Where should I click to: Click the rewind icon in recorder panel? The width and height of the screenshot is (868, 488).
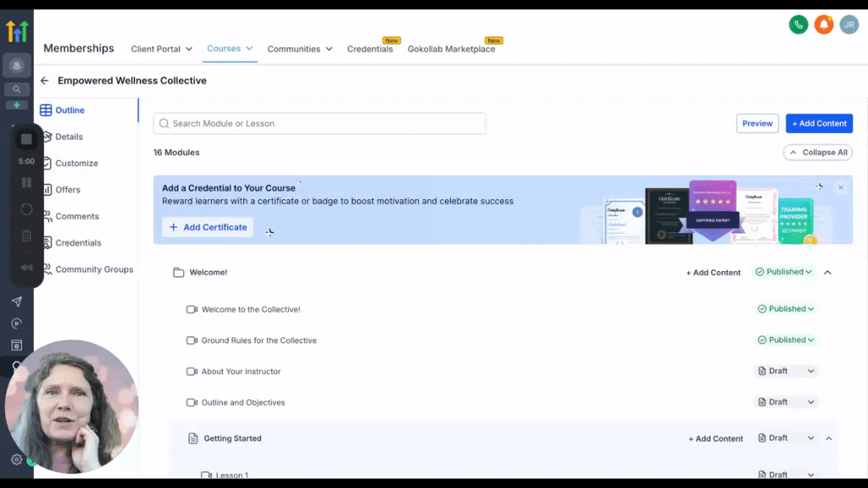click(x=26, y=267)
